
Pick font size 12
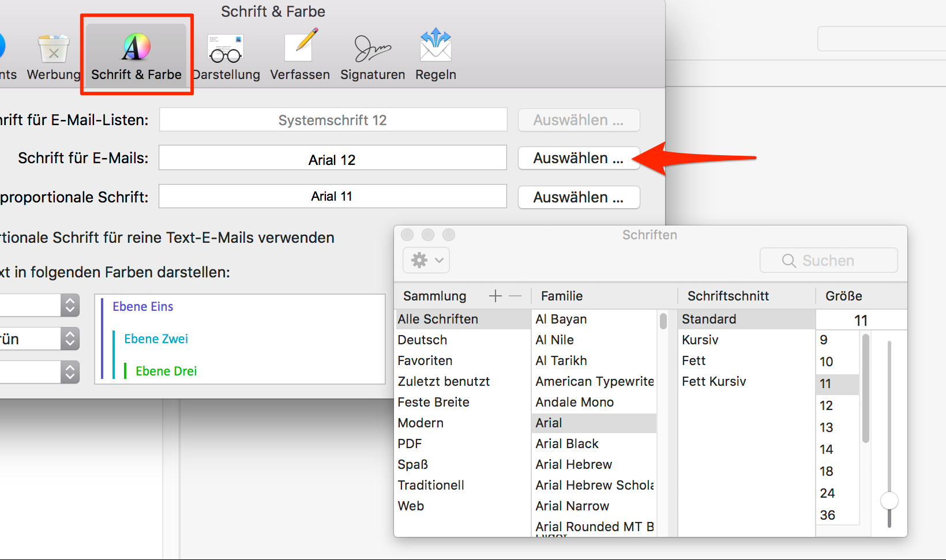click(x=838, y=405)
